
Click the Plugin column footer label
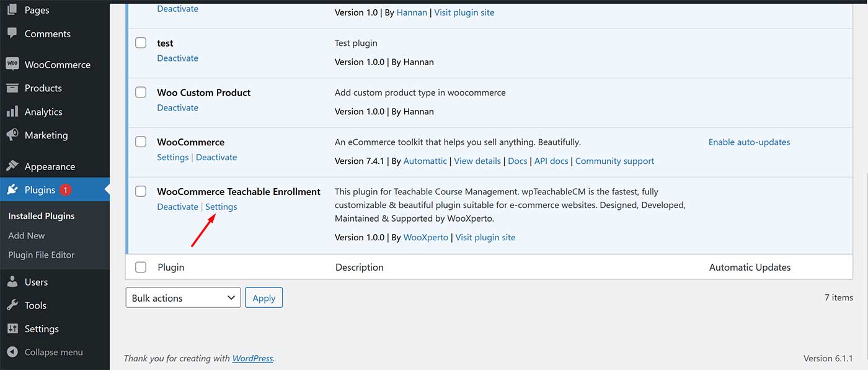click(x=171, y=267)
